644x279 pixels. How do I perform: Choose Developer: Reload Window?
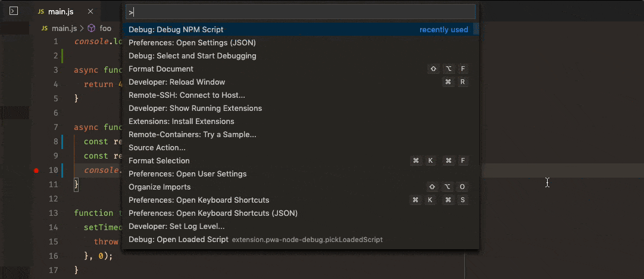pos(177,82)
